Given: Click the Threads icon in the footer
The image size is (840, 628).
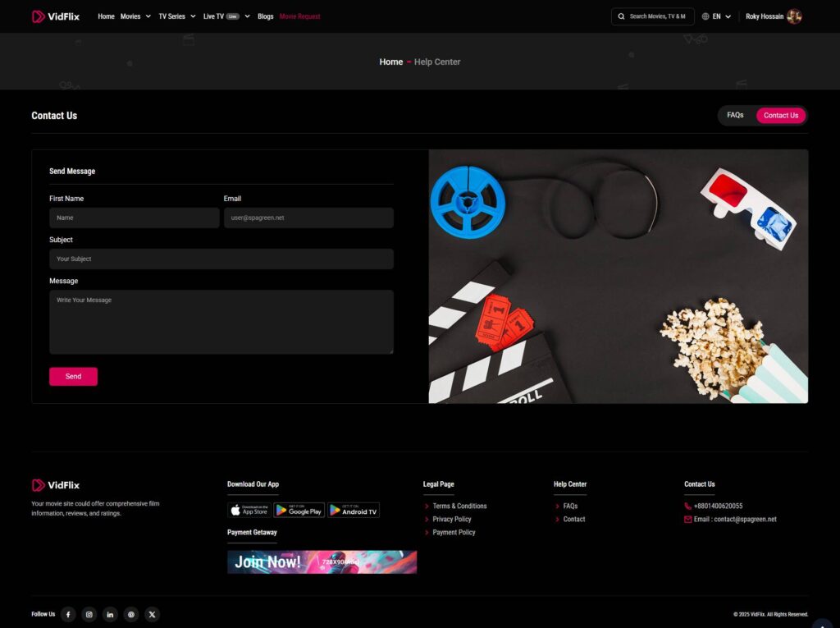Looking at the screenshot, I should point(131,614).
